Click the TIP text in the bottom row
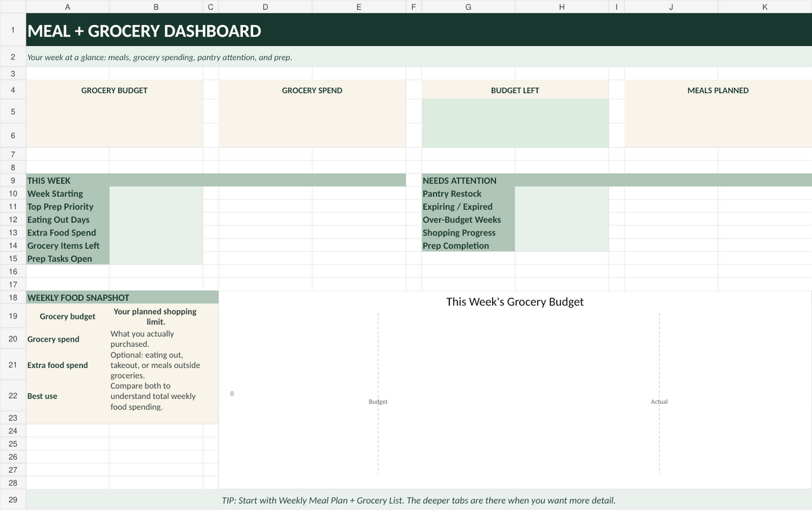Viewport: 812px width, 510px height. [419, 501]
